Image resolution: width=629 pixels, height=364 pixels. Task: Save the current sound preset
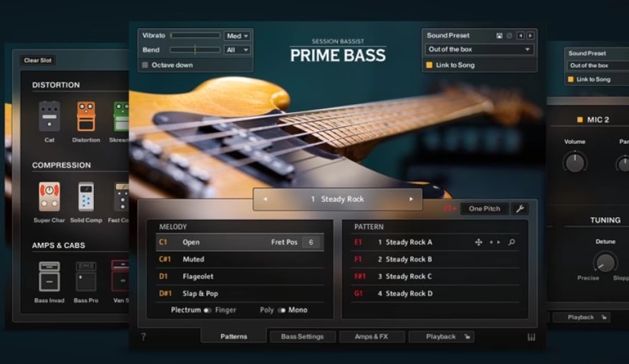(499, 35)
